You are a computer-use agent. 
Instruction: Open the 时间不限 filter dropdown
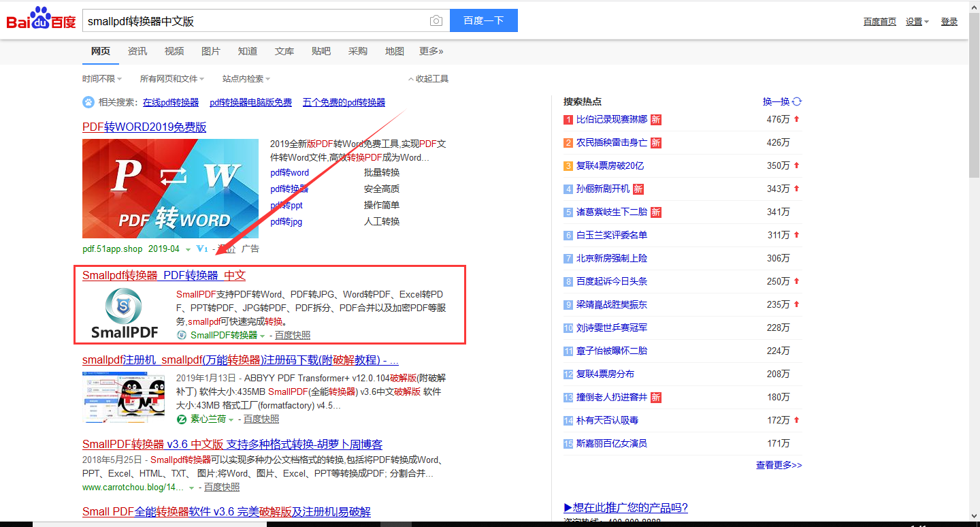[102, 79]
